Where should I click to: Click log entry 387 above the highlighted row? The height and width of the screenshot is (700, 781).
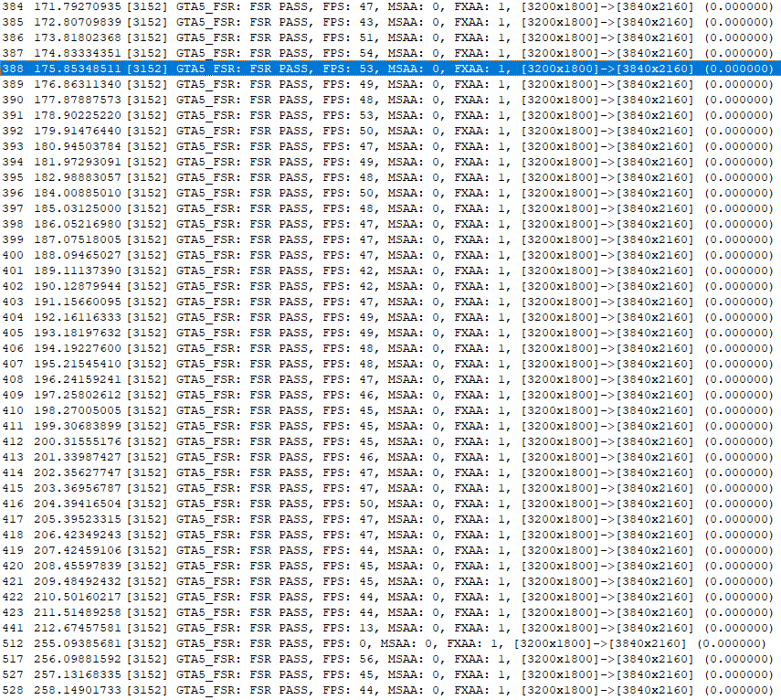[365, 54]
